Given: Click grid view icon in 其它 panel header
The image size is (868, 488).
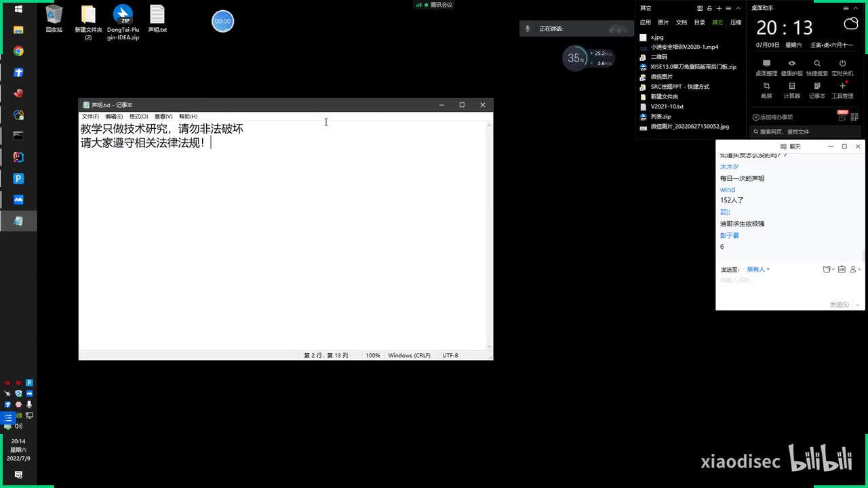Looking at the screenshot, I should point(701,8).
